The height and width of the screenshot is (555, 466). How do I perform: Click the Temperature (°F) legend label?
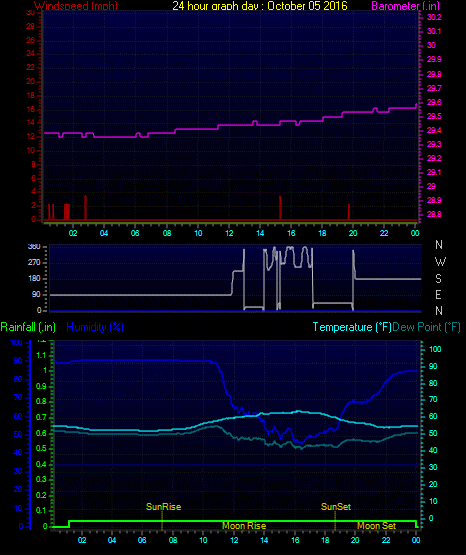[x=352, y=327]
